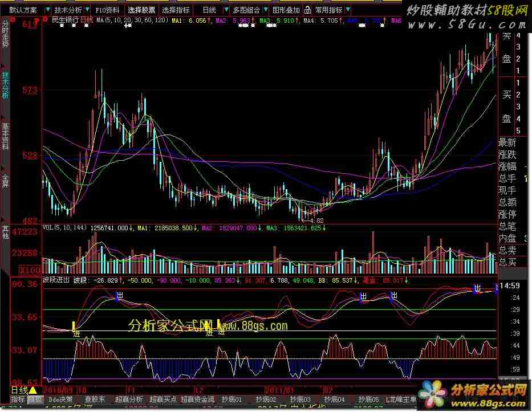Click the yellow triangle next to 日线 at the bottom
Viewport: 532px width, 412px height.
pos(33,390)
